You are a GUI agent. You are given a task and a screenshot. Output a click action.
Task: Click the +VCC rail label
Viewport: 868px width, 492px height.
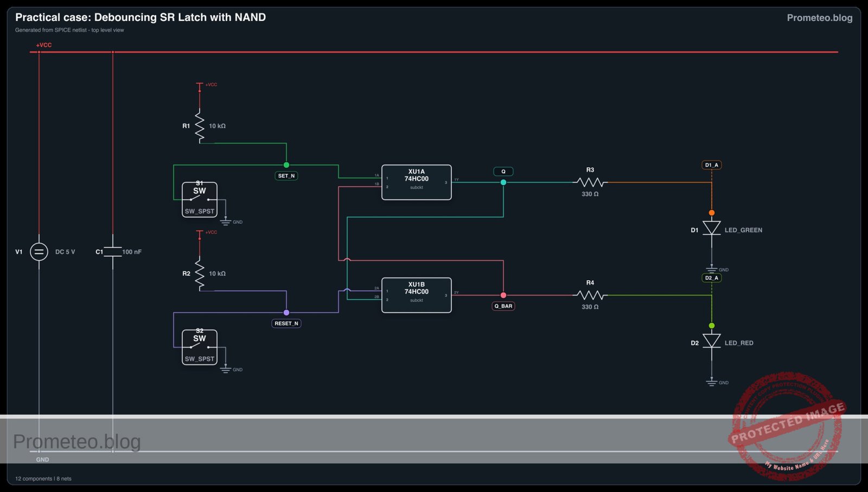44,45
